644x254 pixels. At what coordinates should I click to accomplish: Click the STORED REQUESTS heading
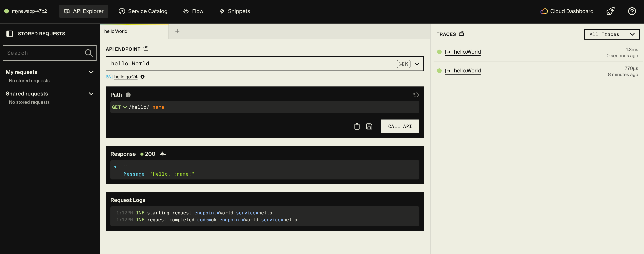pyautogui.click(x=42, y=34)
